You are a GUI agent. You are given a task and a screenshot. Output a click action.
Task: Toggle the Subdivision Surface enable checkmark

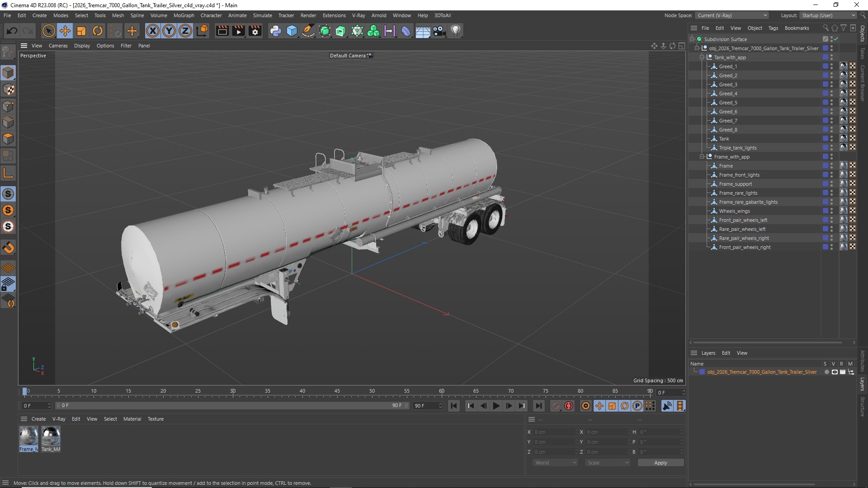coord(836,39)
